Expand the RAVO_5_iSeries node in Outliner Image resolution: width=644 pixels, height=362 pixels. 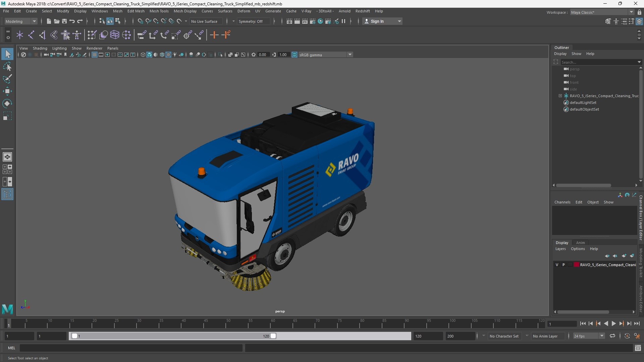click(x=560, y=96)
